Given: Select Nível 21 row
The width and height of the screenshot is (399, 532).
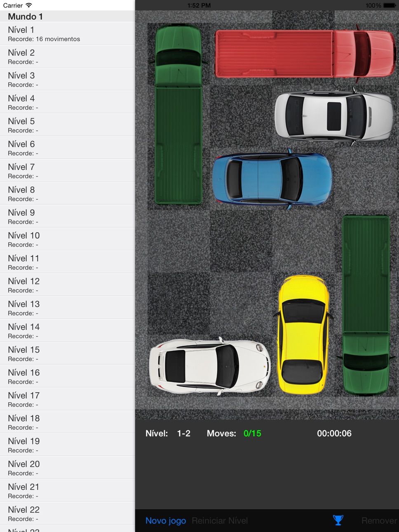Looking at the screenshot, I should [x=67, y=490].
